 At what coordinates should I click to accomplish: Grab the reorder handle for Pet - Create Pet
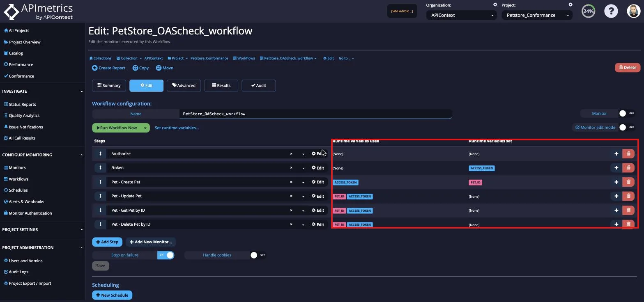tap(100, 182)
